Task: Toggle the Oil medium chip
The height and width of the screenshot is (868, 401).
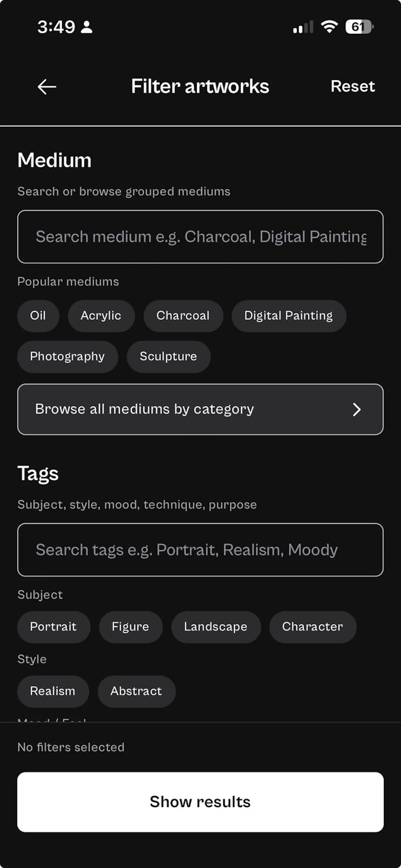Action: point(38,316)
